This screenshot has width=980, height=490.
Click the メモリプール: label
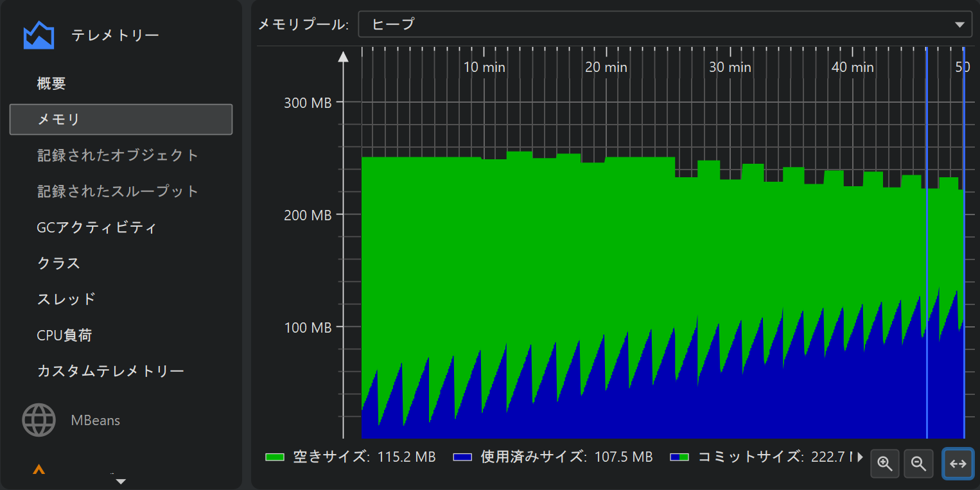click(x=303, y=25)
